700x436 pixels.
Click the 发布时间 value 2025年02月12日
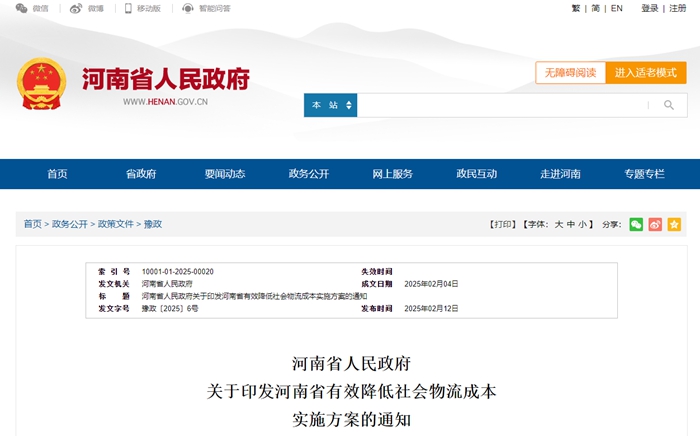click(x=431, y=308)
